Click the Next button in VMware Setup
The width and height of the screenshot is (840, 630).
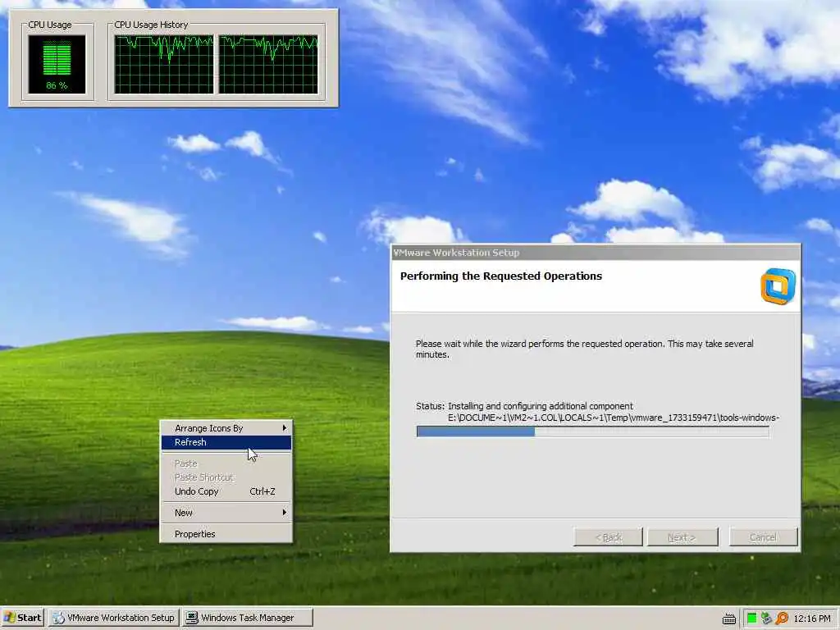coord(682,537)
